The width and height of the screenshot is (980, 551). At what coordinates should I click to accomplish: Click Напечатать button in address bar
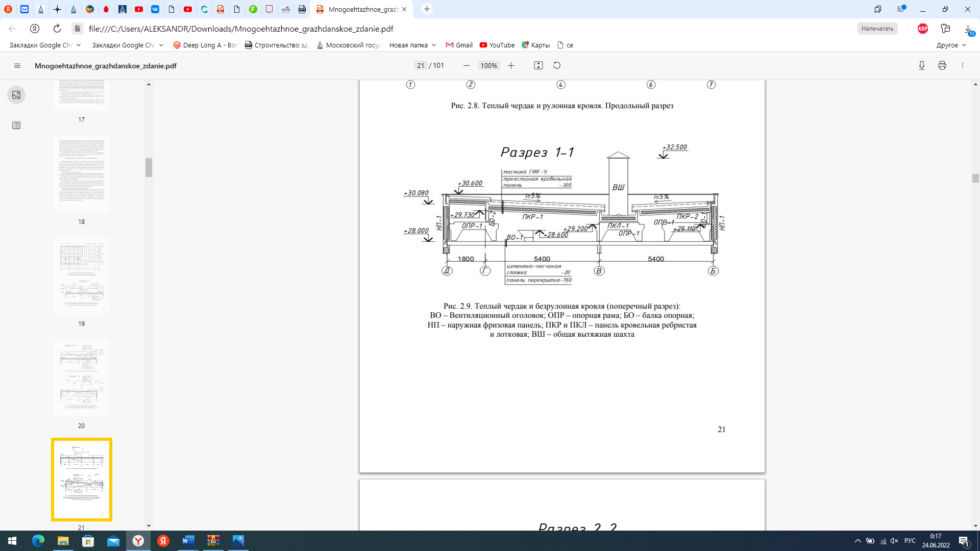pyautogui.click(x=877, y=29)
